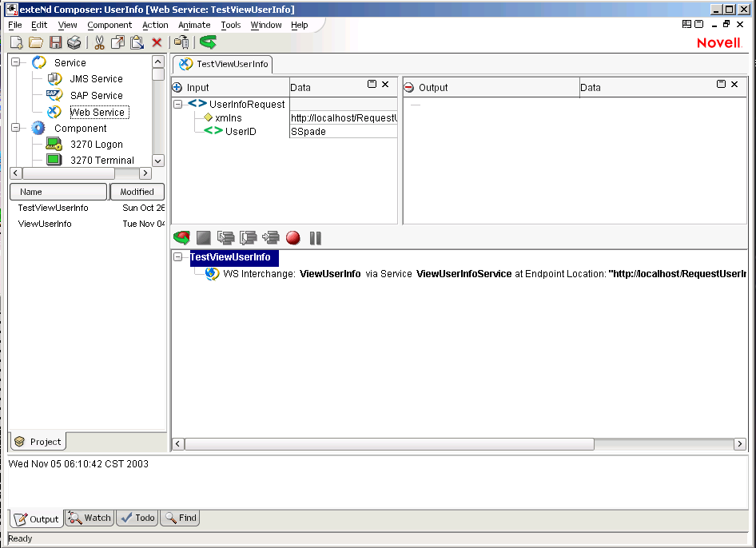Open the Animate menu
The height and width of the screenshot is (548, 756).
point(193,25)
